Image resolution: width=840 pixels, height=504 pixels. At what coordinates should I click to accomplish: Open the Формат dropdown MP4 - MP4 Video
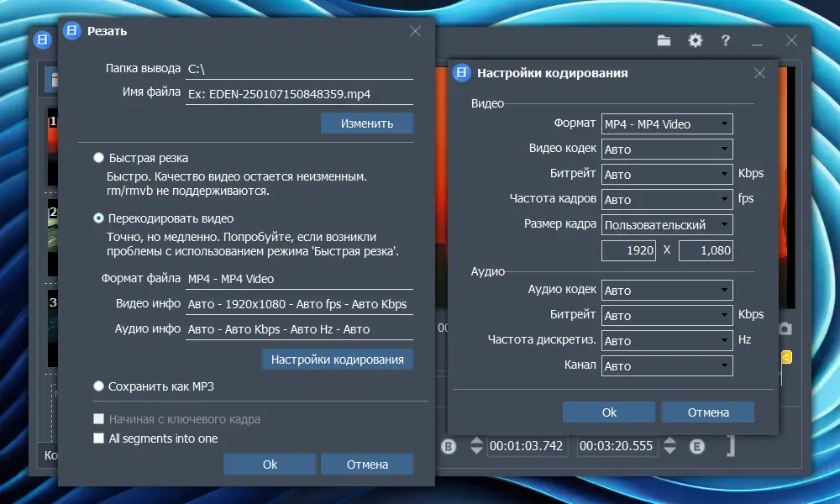tap(667, 124)
